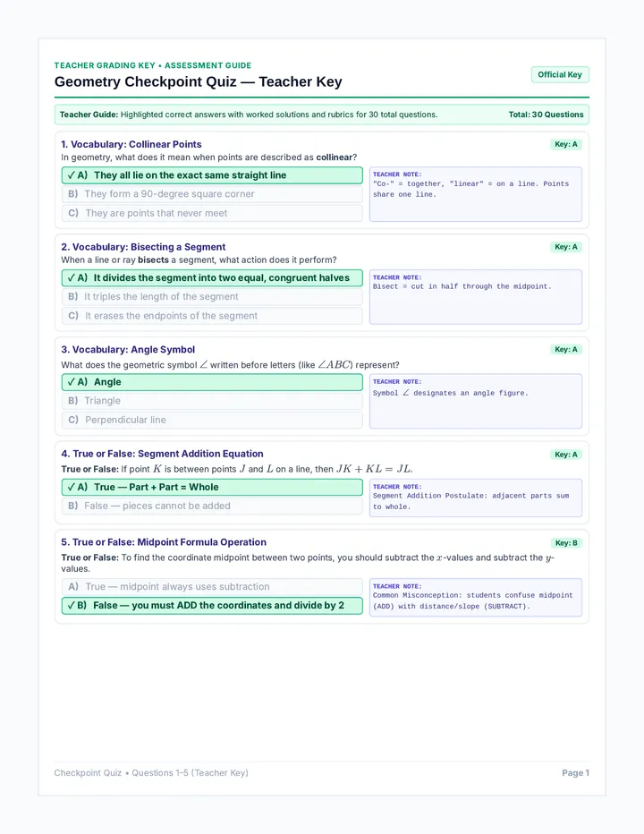
Task: Click the Official Key badge
Action: pos(560,74)
